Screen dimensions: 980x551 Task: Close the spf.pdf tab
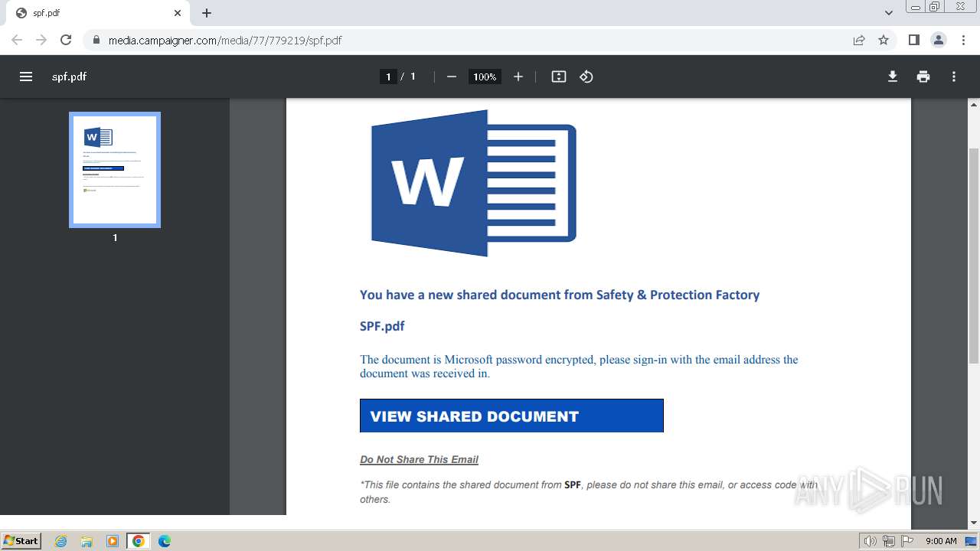pos(177,13)
